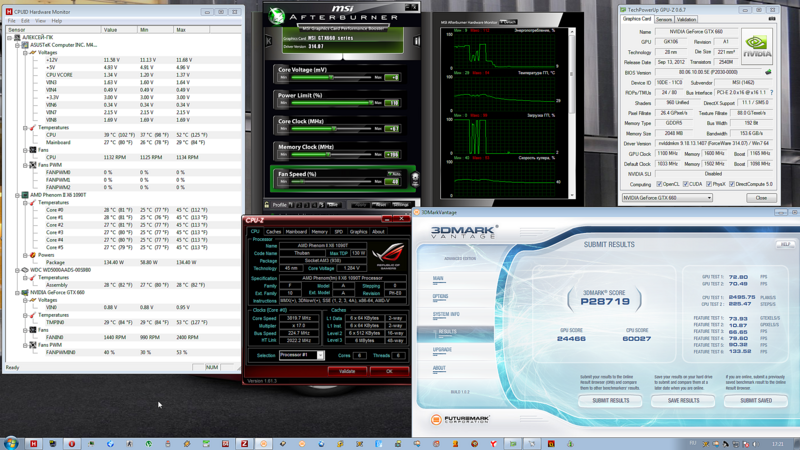Open the Edit menu in HWMonitor
The height and width of the screenshot is (450, 800).
[x=26, y=21]
